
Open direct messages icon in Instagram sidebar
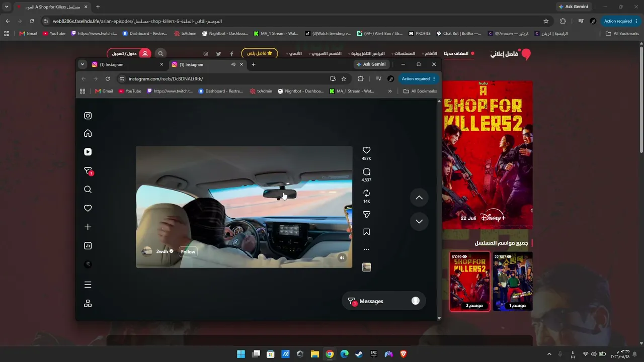point(88,171)
